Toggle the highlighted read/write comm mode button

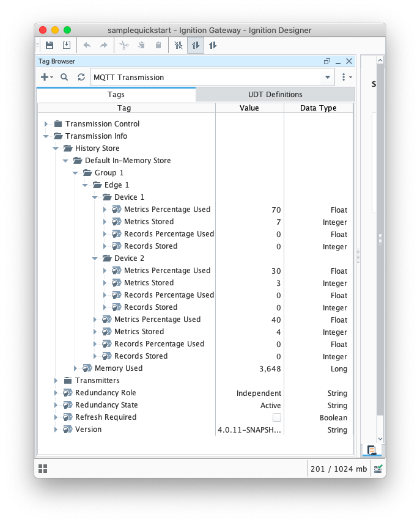pos(196,45)
